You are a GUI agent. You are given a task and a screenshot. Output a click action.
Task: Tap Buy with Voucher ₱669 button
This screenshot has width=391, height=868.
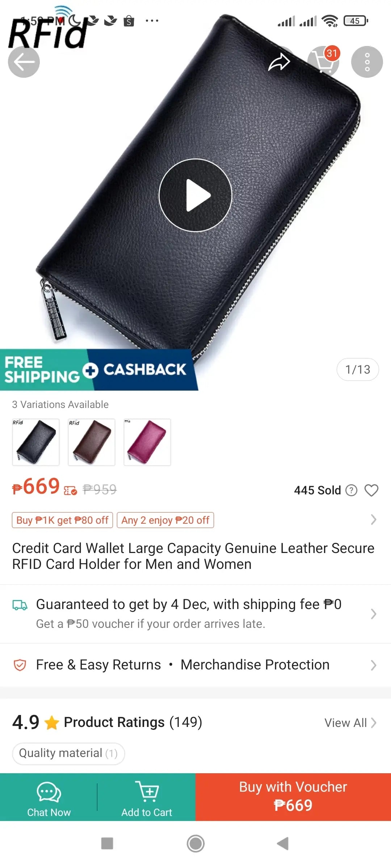pos(293,797)
